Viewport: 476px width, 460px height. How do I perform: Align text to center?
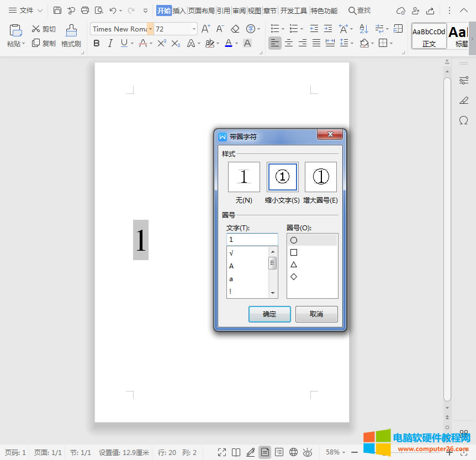click(x=288, y=43)
